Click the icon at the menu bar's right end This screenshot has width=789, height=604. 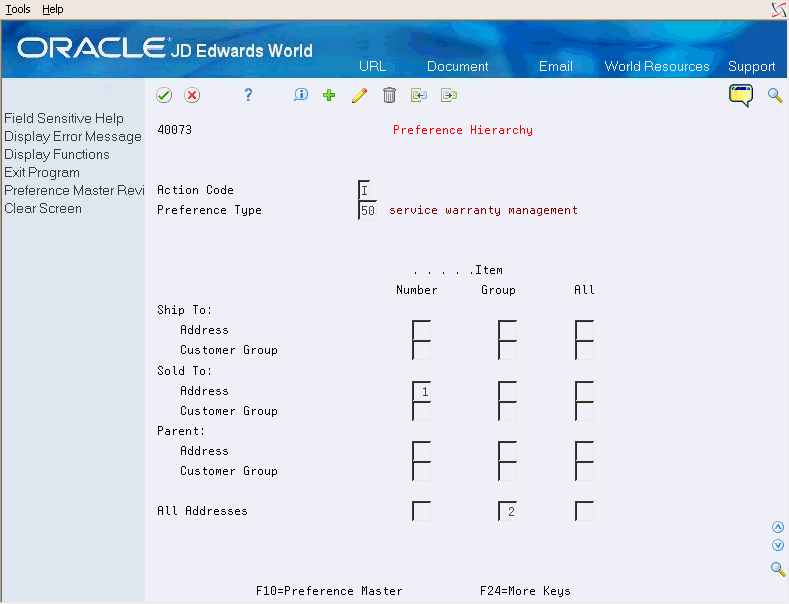(x=778, y=10)
